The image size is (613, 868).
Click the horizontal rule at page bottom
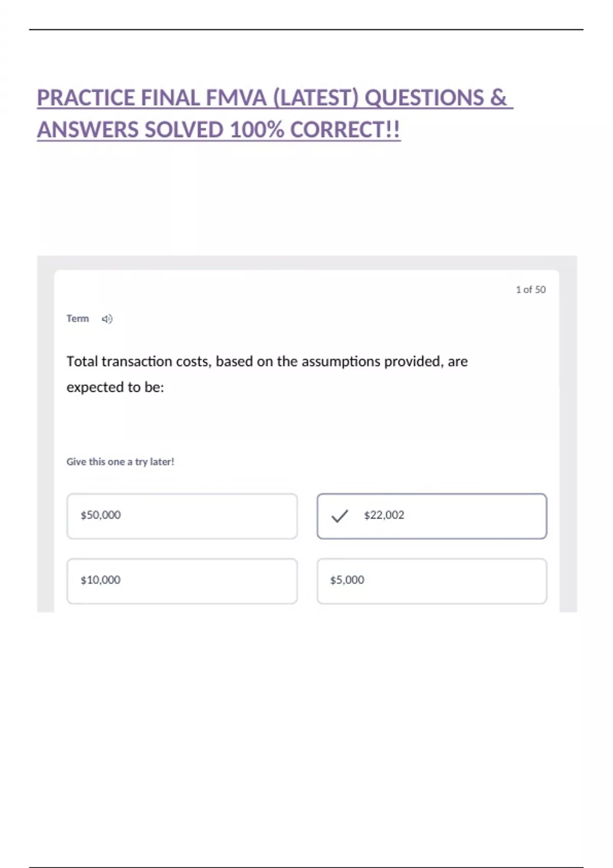tap(306, 867)
